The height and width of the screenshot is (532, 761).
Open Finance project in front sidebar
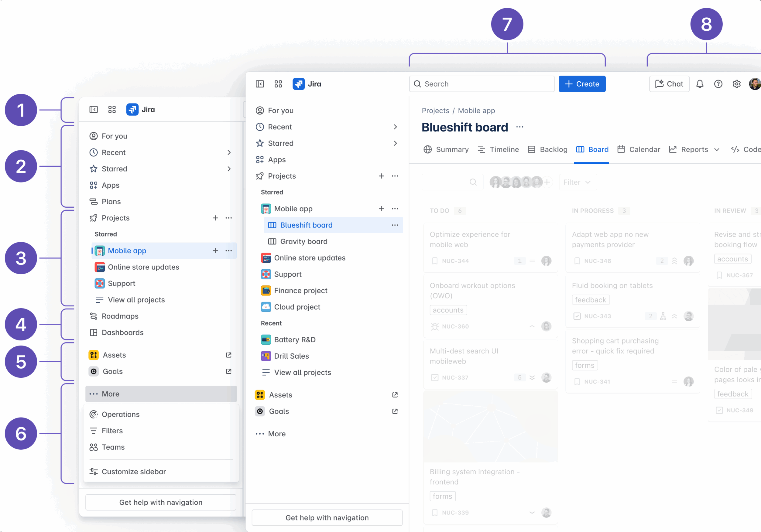[x=330, y=291]
